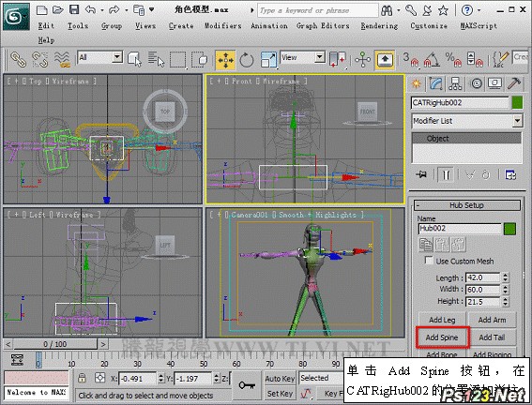Collapse the Hub Setup rollout
The height and width of the screenshot is (405, 532).
click(x=467, y=205)
